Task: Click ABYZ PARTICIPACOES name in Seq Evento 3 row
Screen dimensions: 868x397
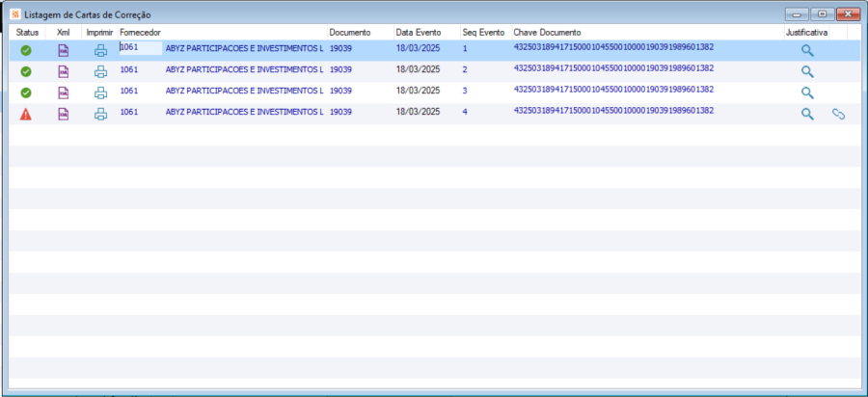Action: (244, 91)
